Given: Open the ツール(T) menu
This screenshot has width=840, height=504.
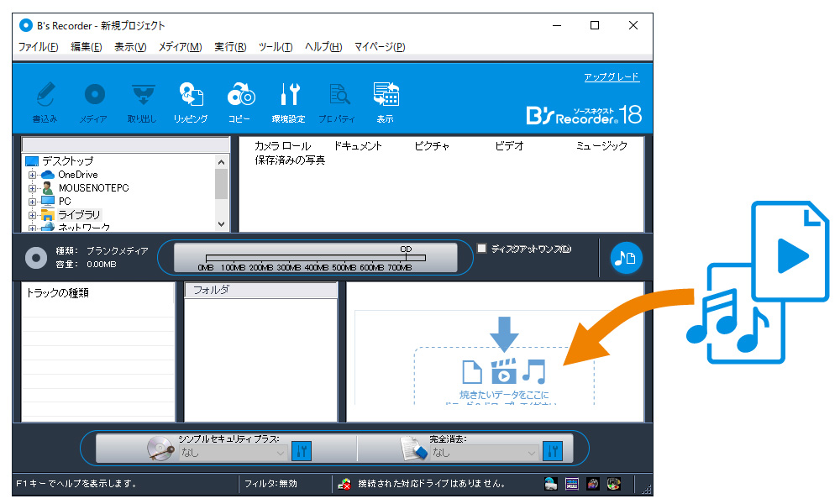Looking at the screenshot, I should coord(275,47).
